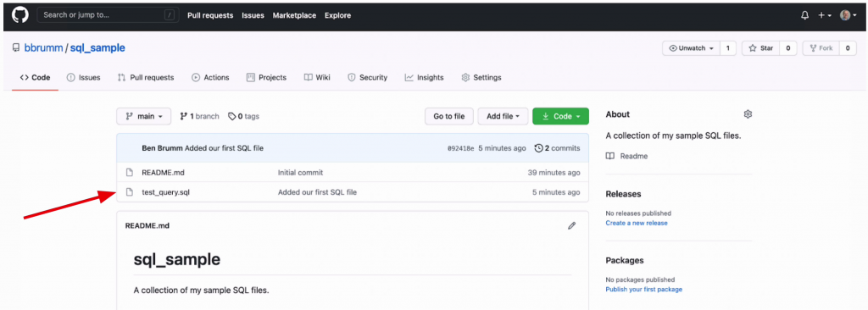Screen dimensions: 868x310
Task: Click the Packages heading
Action: click(x=625, y=260)
